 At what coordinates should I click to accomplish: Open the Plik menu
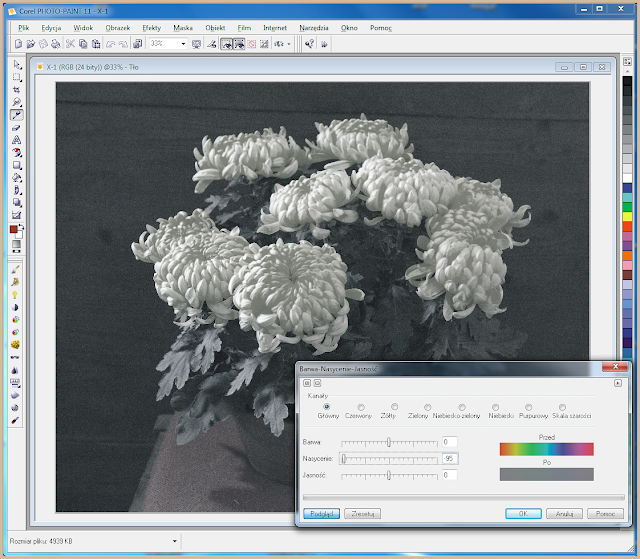point(24,28)
